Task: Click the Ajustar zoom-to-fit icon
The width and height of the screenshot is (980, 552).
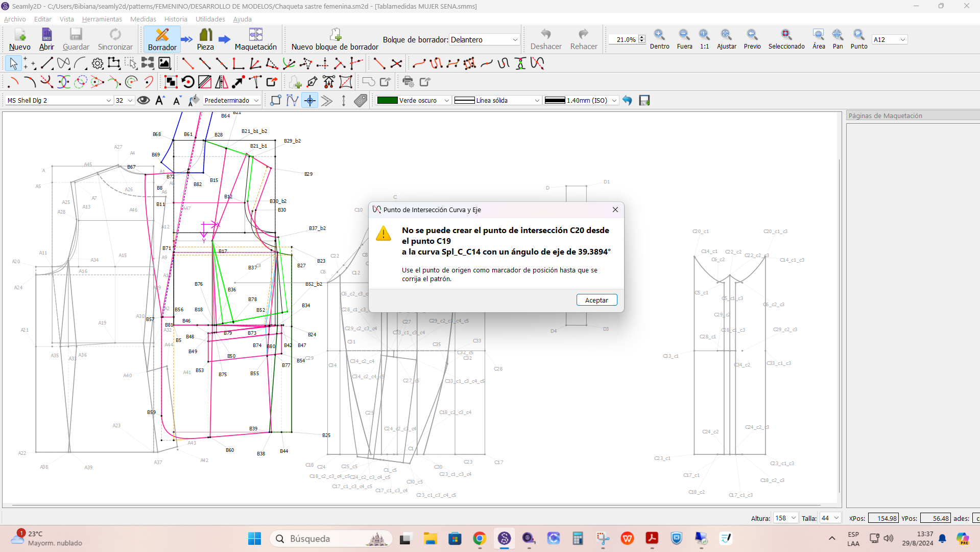Action: tap(726, 39)
